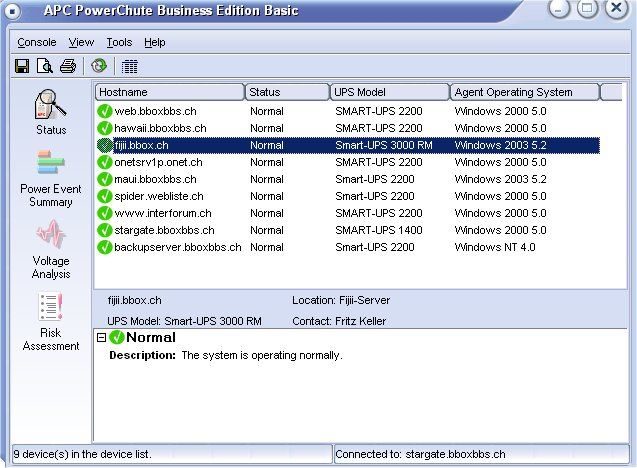Image resolution: width=637 pixels, height=468 pixels.
Task: Click the Windows 2003 5.2 cell for maui
Action: [x=500, y=179]
